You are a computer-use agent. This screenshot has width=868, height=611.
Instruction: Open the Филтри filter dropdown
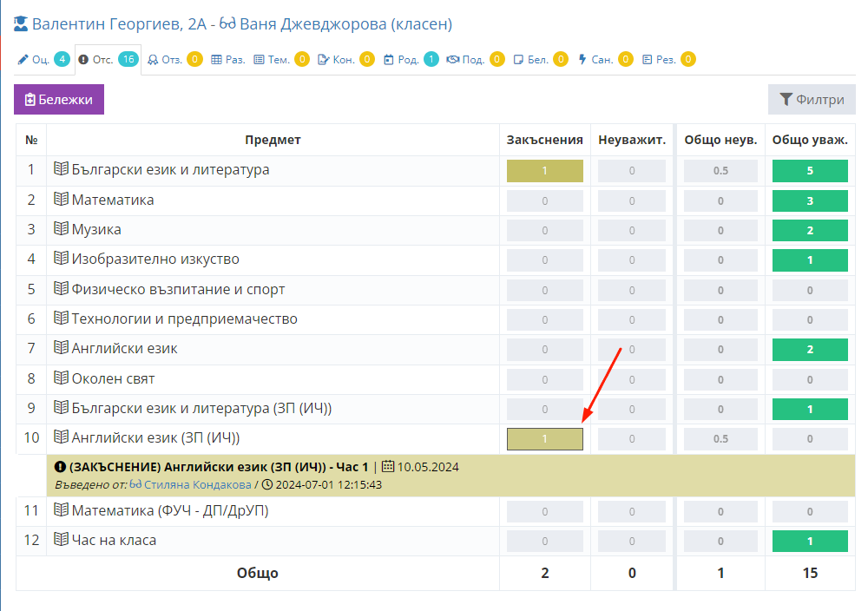(812, 100)
